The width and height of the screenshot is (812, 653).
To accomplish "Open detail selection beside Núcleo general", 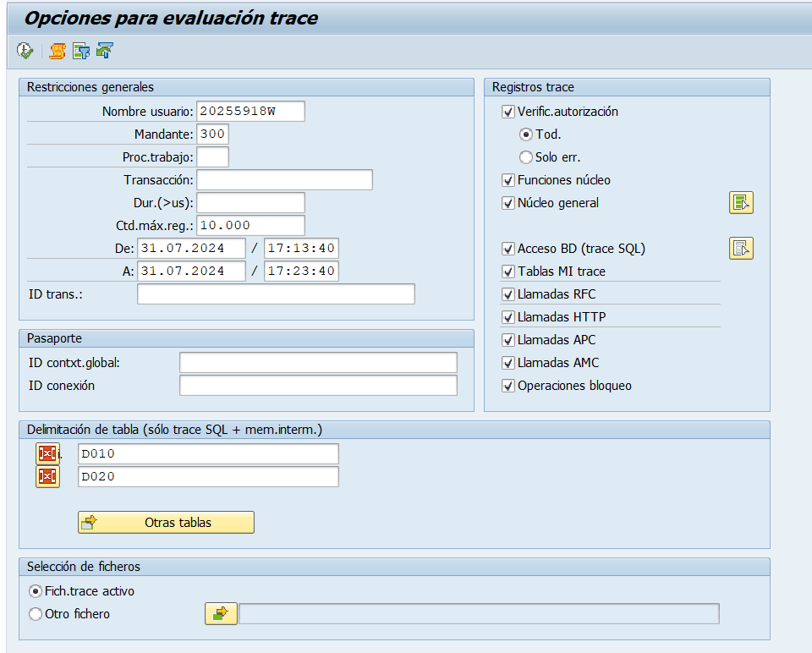I will tap(741, 203).
